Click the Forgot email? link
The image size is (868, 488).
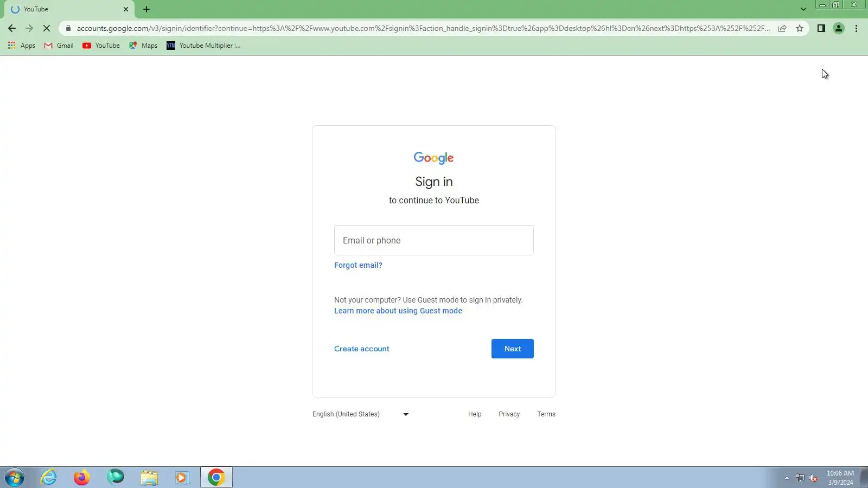[358, 265]
